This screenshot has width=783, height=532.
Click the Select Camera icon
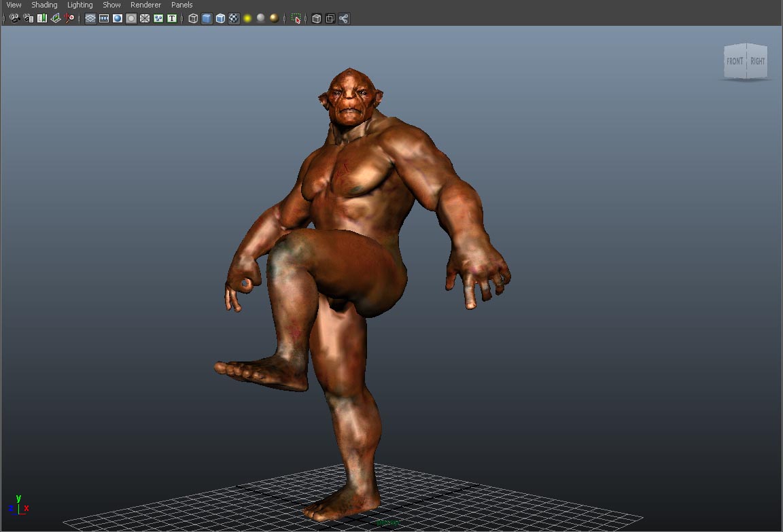[x=14, y=18]
